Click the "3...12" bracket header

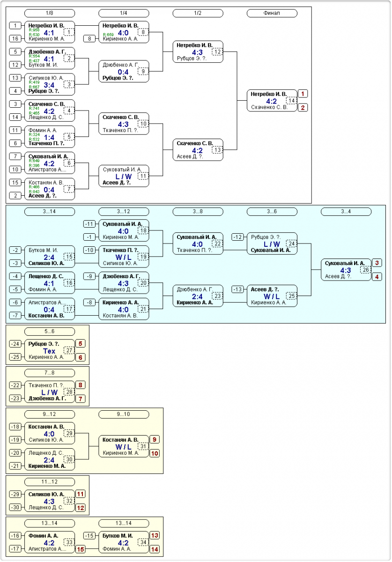[124, 212]
